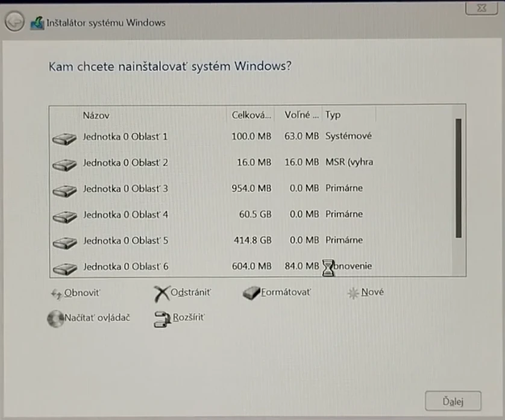The height and width of the screenshot is (420, 505).
Task: Select partition Jednotka 0 Oblasť 4
Action: point(125,215)
